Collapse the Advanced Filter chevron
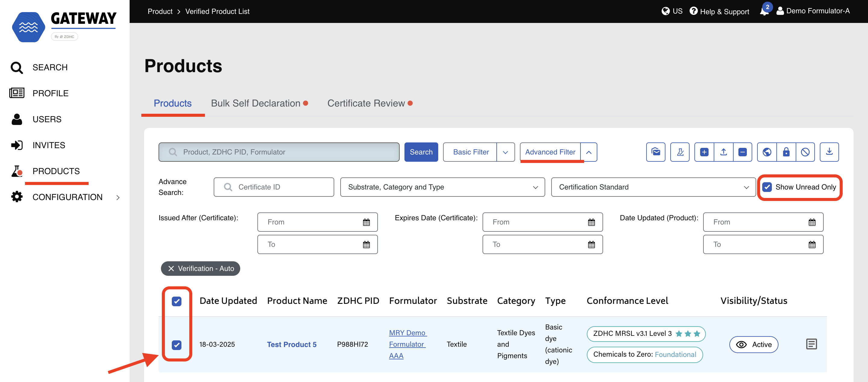Image resolution: width=868 pixels, height=382 pixels. tap(588, 152)
